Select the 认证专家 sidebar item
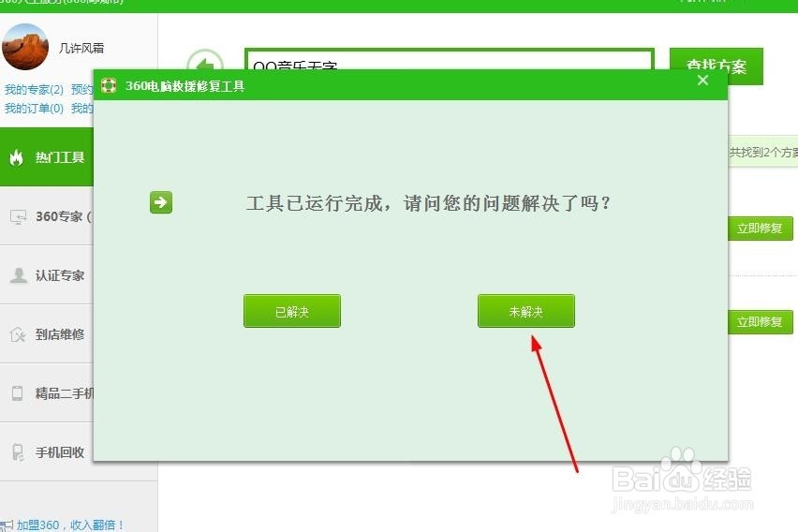798x532 pixels. tap(47, 275)
